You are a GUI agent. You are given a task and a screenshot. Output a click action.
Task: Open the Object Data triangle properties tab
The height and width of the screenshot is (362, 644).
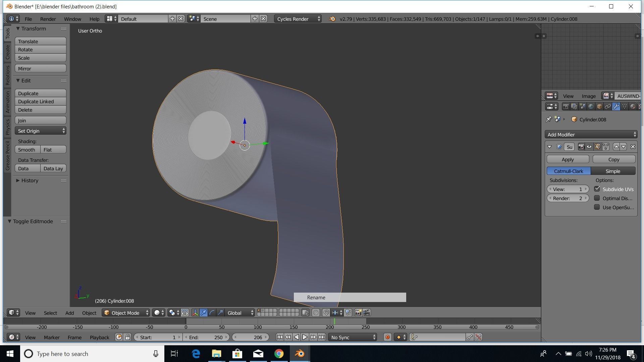pyautogui.click(x=625, y=107)
